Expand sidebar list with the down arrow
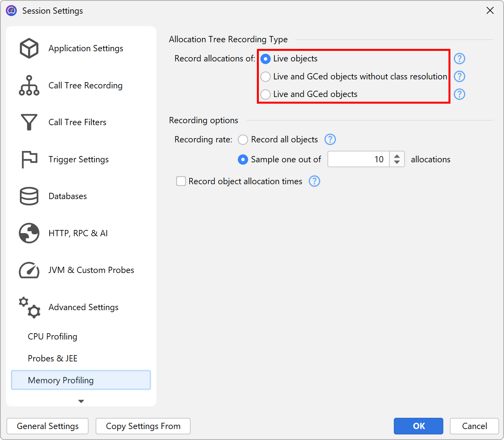 pyautogui.click(x=81, y=401)
